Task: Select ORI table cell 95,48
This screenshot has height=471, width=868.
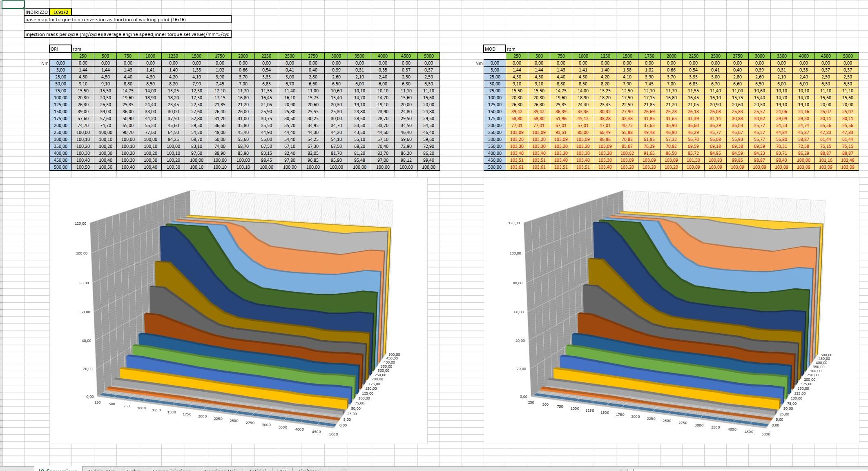Action: 359,160
